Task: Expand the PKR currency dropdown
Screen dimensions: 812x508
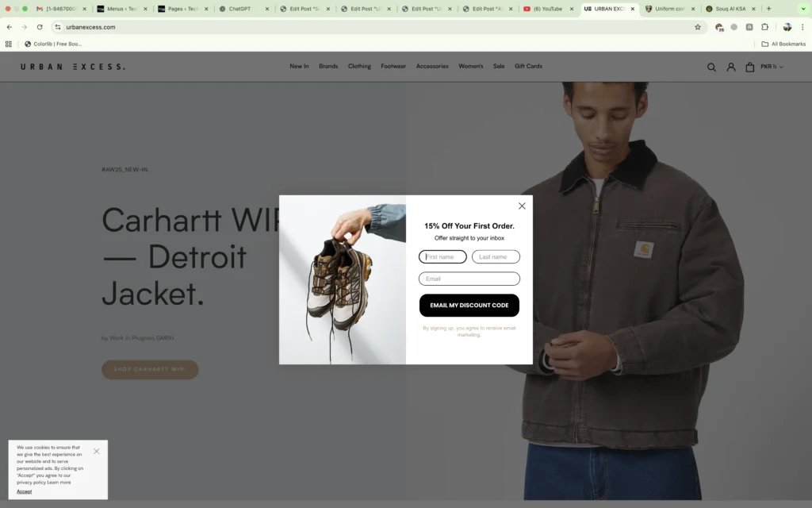Action: point(772,67)
